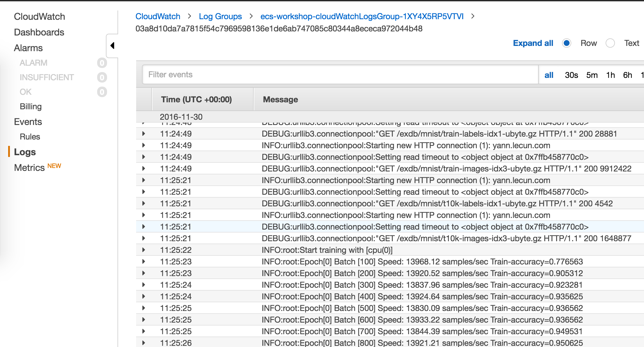
Task: Click the Filter events input field
Action: [340, 75]
